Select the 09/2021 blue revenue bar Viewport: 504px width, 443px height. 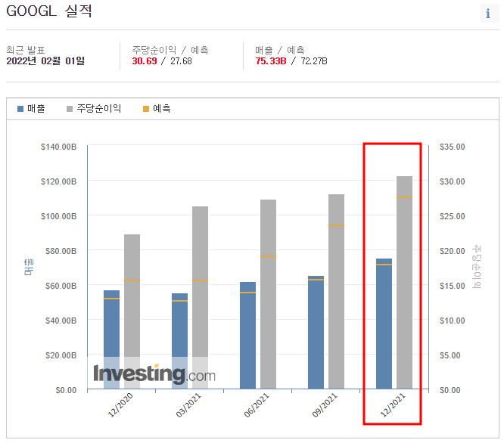[x=316, y=333]
